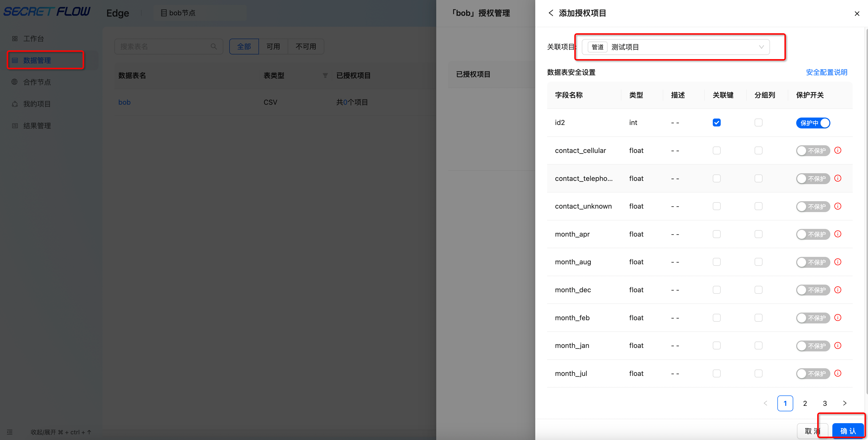This screenshot has width=868, height=440.
Task: Click the previous page arrow
Action: 765,403
